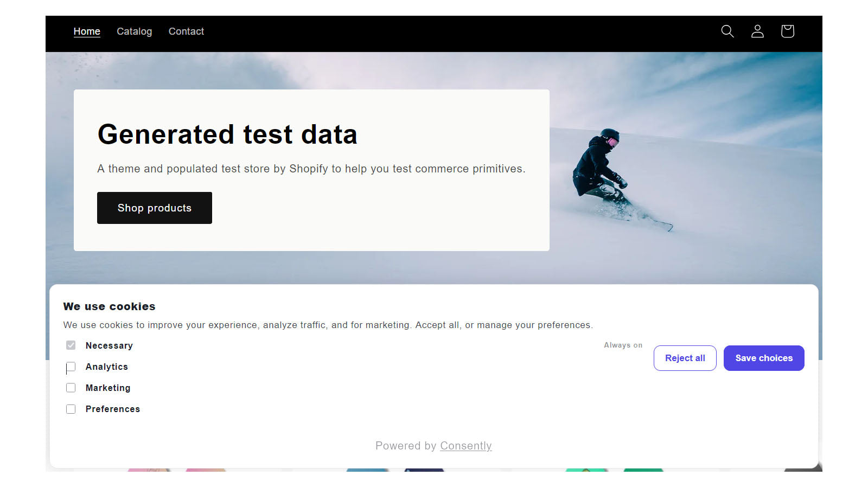Viewport: 868px width, 488px height.
Task: Go to the Home menu item
Action: [x=87, y=31]
